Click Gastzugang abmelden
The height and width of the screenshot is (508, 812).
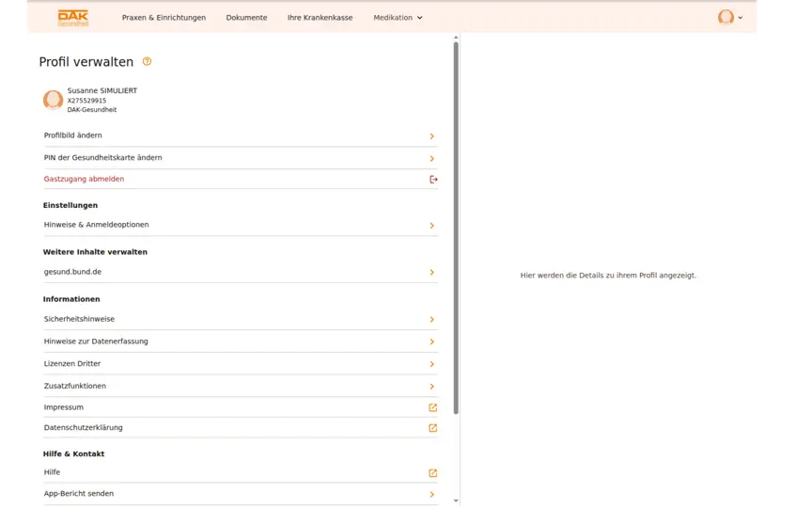pos(241,179)
